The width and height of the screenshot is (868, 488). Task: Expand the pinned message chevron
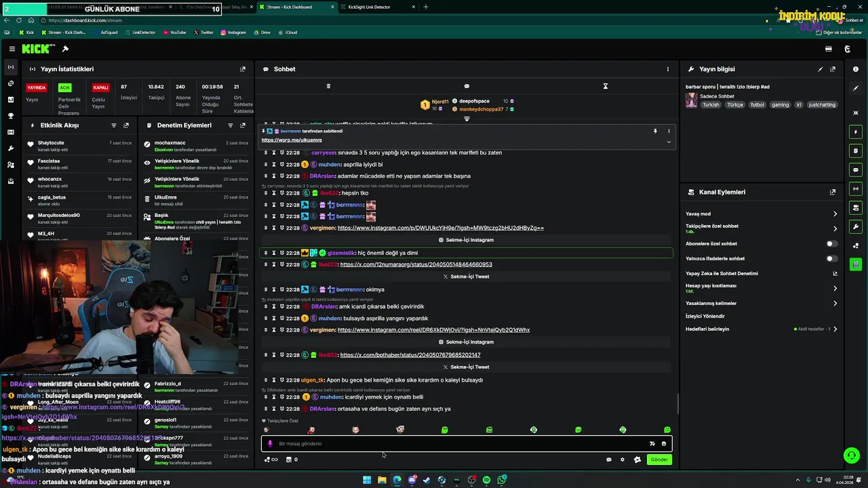[x=669, y=142]
